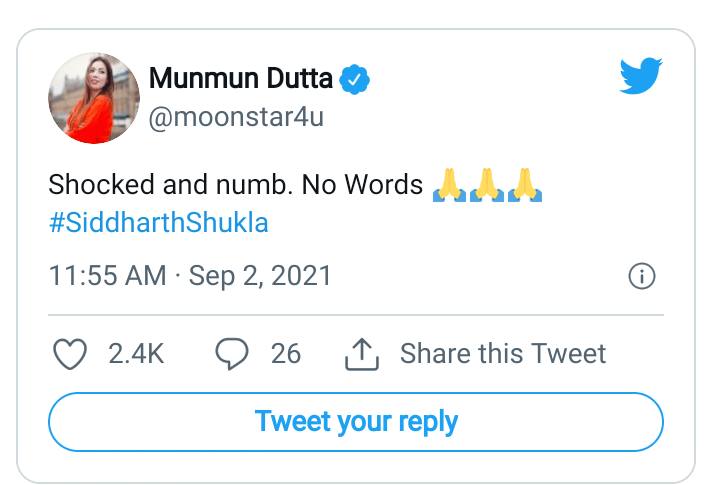Click the reply speech bubble icon
705x485 pixels.
click(x=232, y=354)
